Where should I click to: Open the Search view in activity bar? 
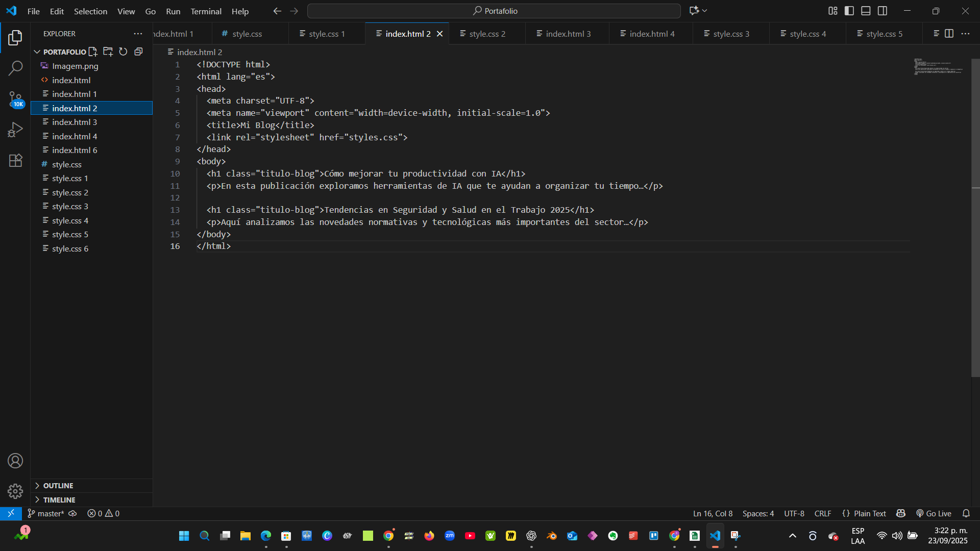coord(15,68)
